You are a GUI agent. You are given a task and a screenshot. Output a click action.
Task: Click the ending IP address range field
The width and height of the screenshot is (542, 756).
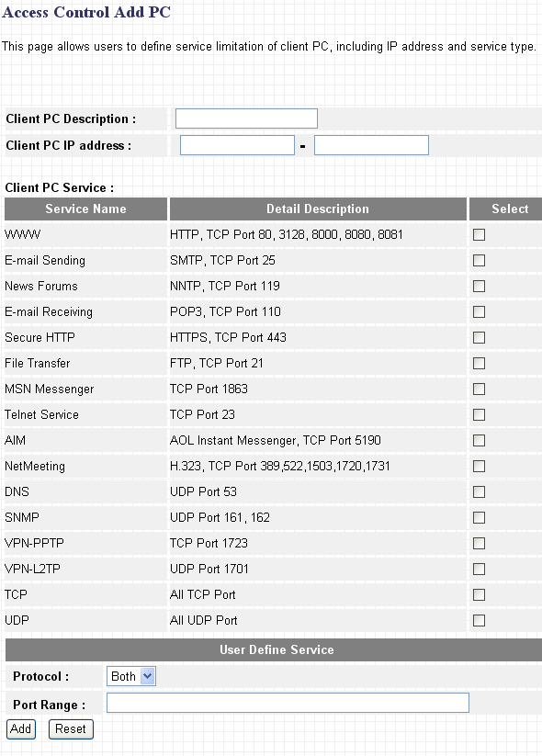(371, 145)
